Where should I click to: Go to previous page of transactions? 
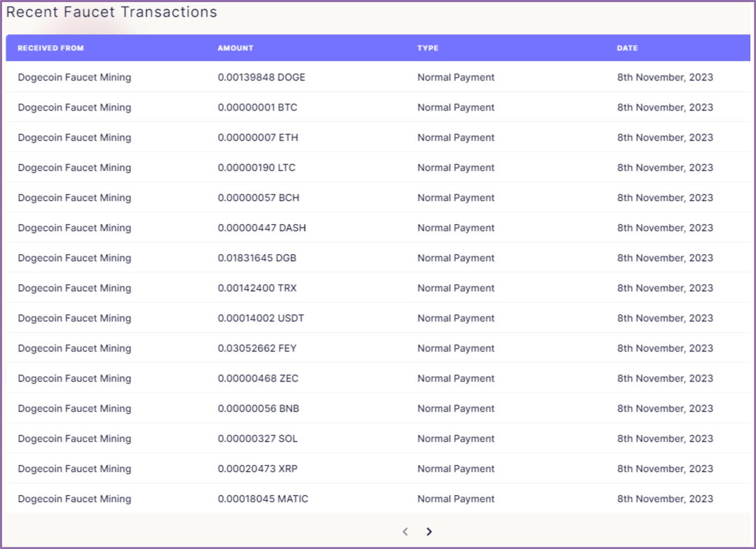click(x=406, y=531)
